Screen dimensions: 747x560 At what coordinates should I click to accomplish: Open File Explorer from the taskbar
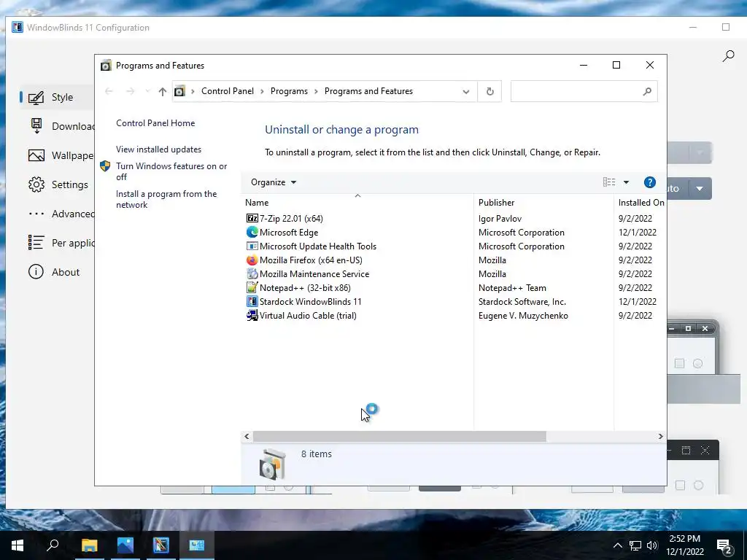point(89,545)
